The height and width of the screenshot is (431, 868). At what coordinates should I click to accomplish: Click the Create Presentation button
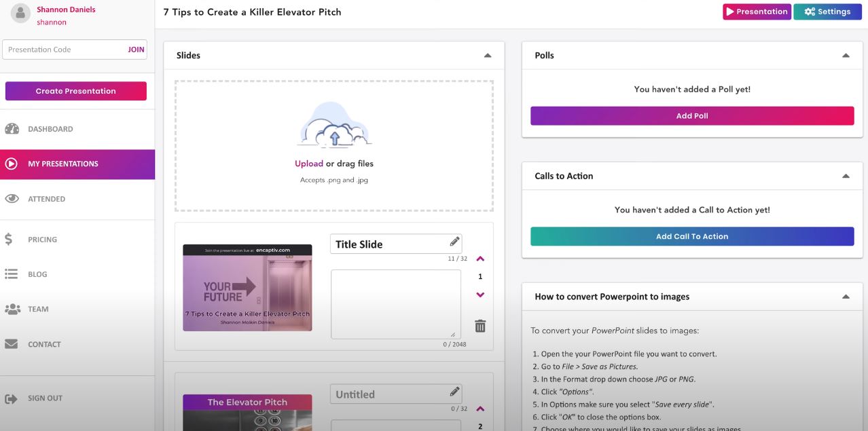coord(76,91)
